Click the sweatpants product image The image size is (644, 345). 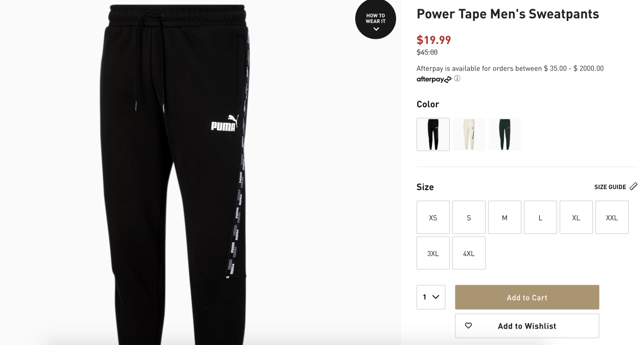pyautogui.click(x=179, y=174)
